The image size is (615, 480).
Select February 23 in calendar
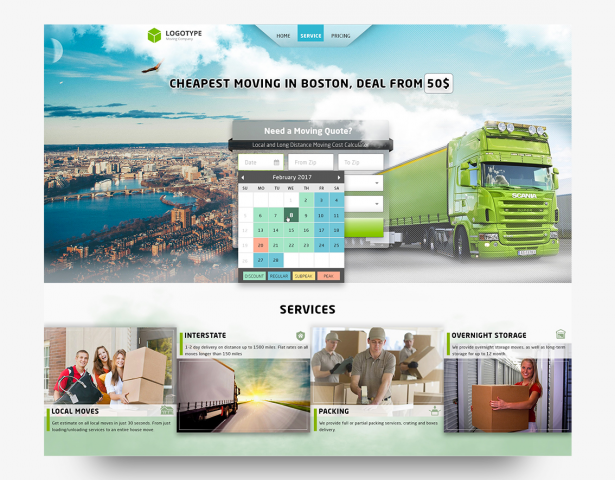306,245
